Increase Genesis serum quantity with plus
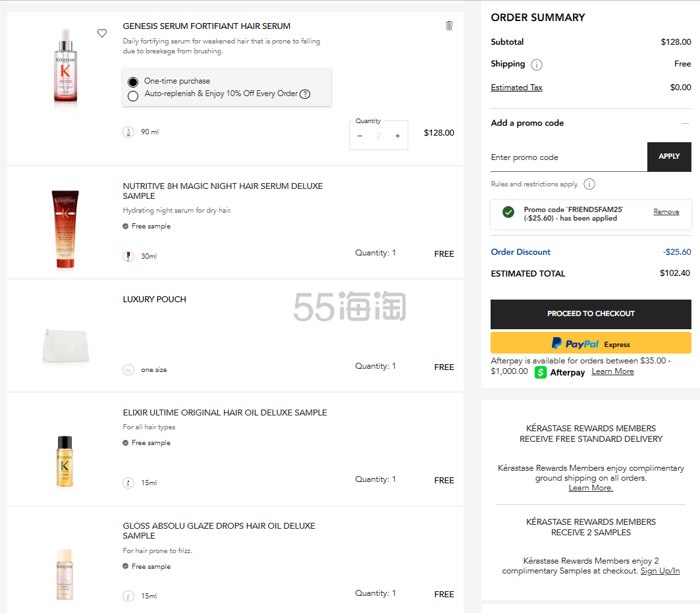The height and width of the screenshot is (613, 700). (397, 136)
